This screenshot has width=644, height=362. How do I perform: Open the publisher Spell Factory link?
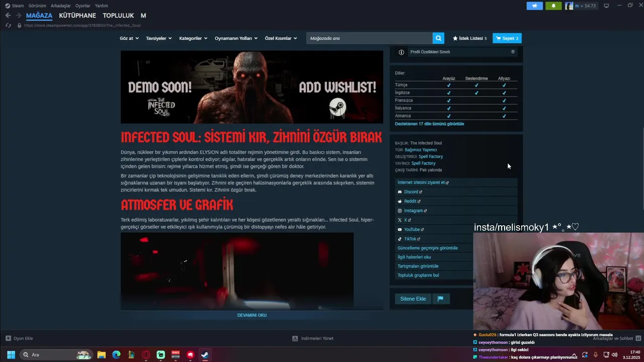(x=423, y=163)
